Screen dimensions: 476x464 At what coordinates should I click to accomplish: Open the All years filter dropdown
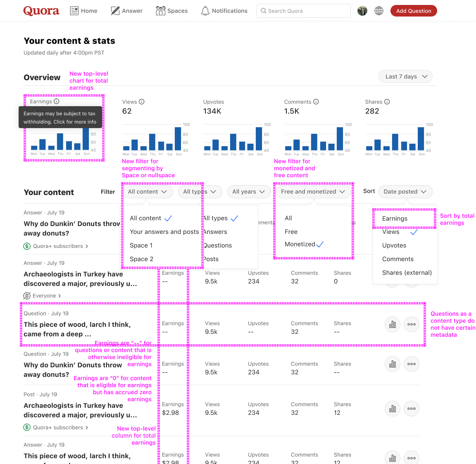click(x=249, y=192)
